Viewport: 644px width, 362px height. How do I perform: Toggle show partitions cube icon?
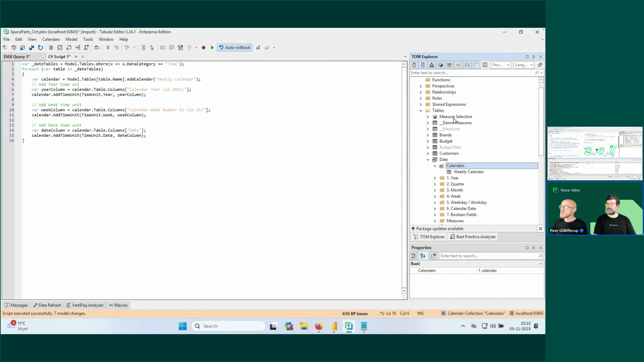coord(440,65)
